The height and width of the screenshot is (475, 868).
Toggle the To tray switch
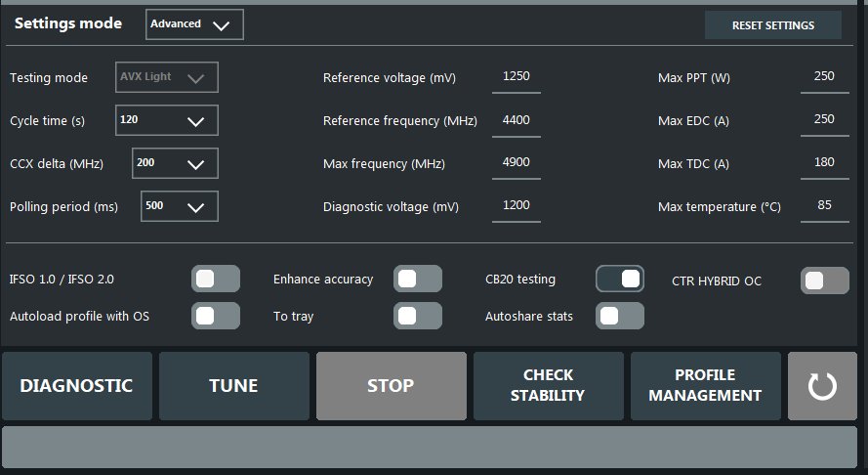tap(417, 316)
